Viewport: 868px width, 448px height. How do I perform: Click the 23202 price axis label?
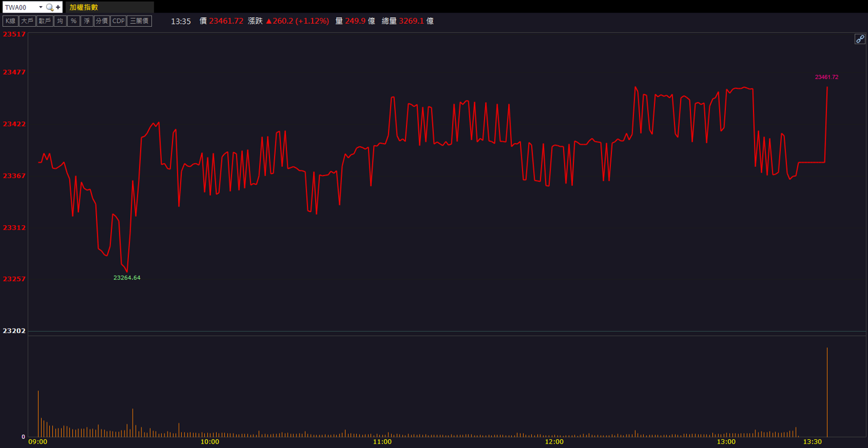[14, 330]
